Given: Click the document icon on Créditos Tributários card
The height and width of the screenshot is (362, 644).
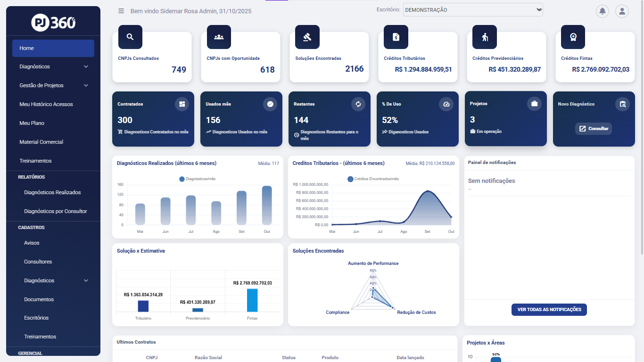Looking at the screenshot, I should click(x=396, y=37).
